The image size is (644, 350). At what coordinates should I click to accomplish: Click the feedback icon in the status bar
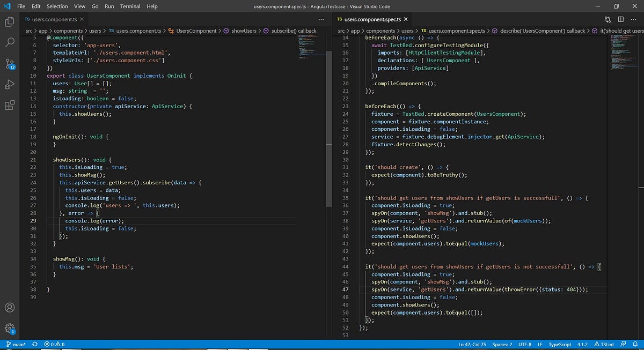pos(623,344)
